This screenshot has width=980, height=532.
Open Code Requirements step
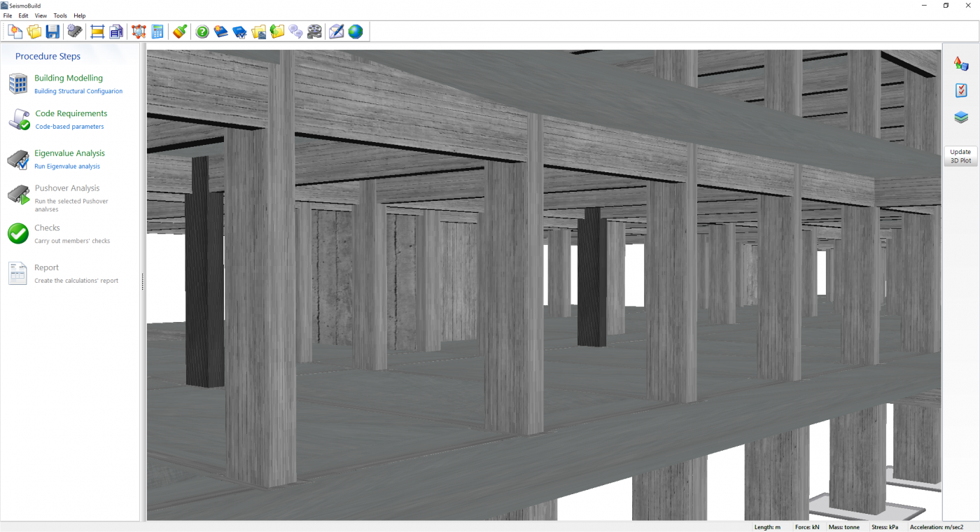tap(71, 113)
